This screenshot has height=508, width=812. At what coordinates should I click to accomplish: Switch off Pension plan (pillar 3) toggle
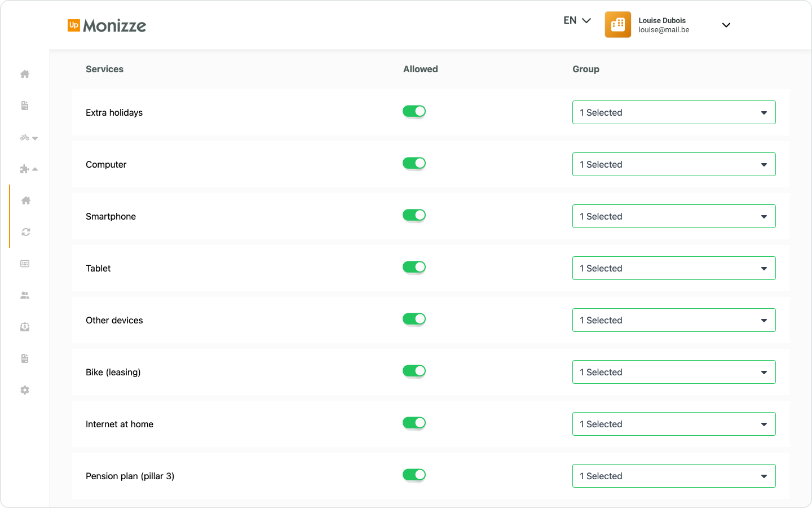414,475
